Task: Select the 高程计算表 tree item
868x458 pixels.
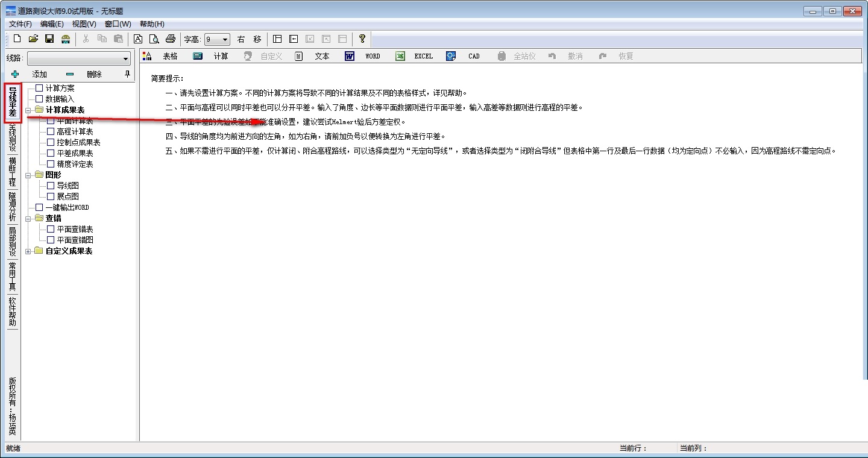Action: pyautogui.click(x=75, y=131)
